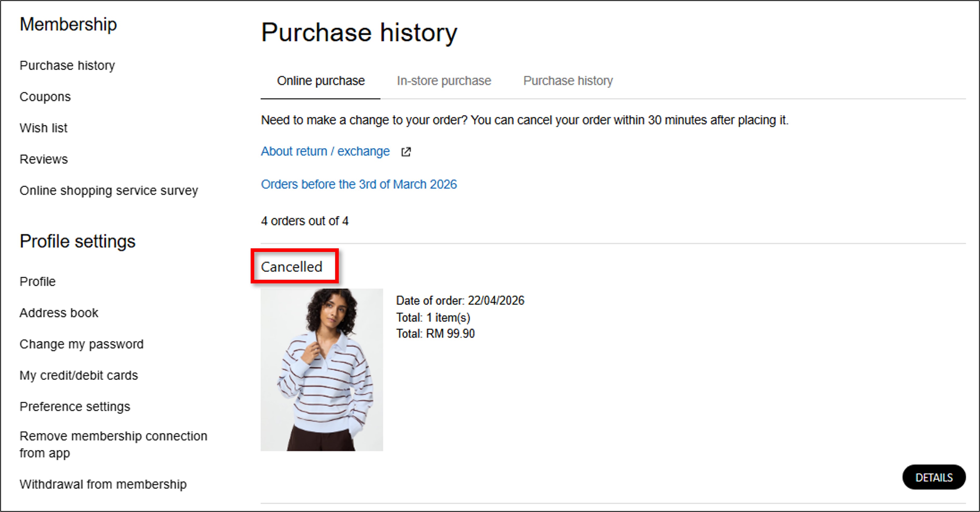Viewport: 980px width, 512px height.
Task: Open My credit/debit cards
Action: [x=78, y=375]
